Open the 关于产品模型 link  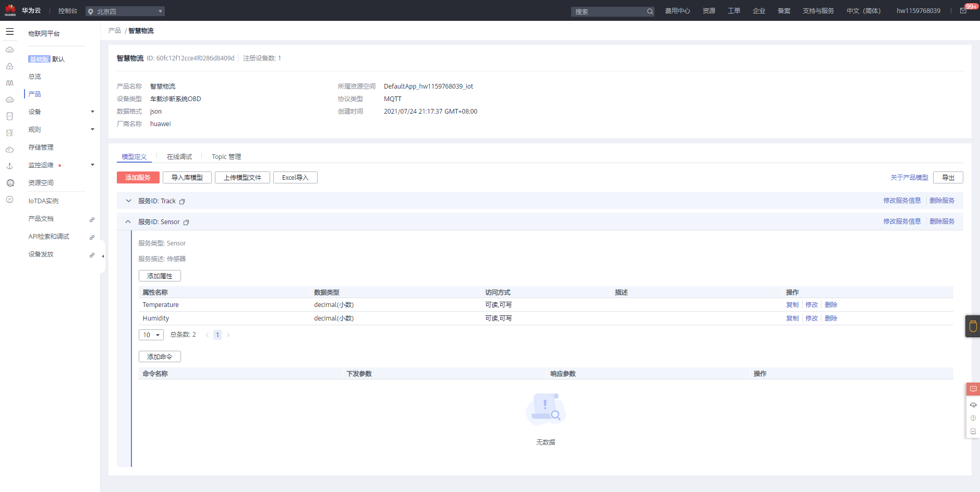tap(909, 178)
